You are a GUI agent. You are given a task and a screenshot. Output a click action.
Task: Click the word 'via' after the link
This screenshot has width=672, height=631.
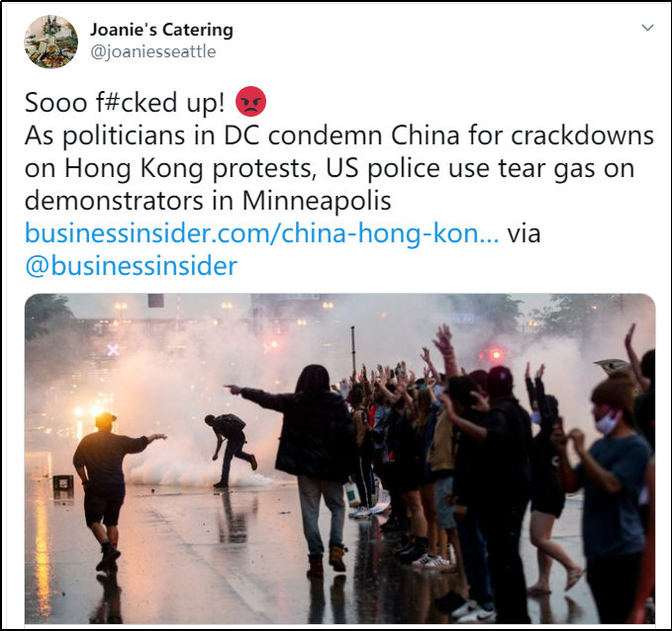coord(525,233)
